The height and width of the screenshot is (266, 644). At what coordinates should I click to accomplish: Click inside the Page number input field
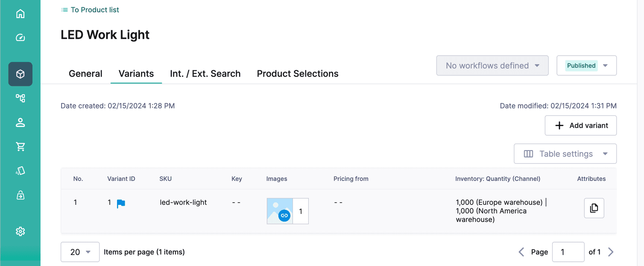point(568,252)
